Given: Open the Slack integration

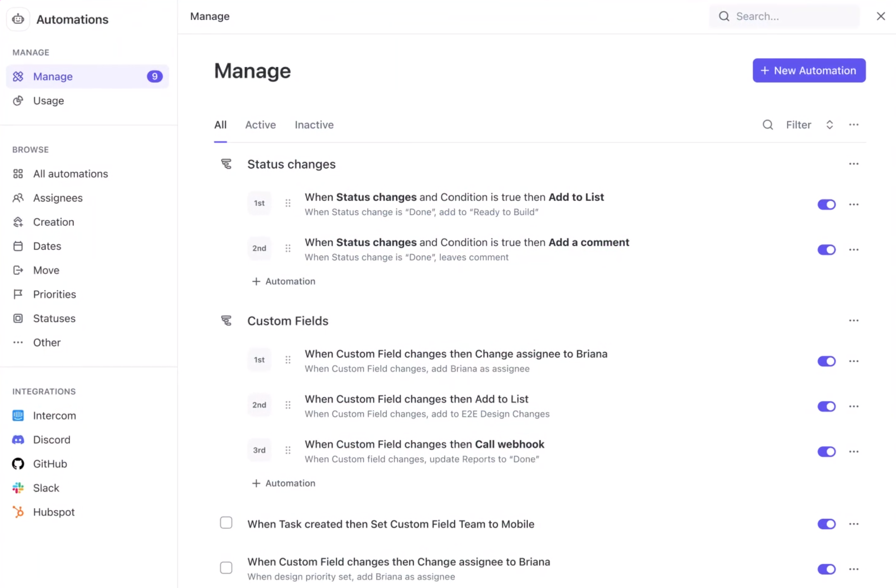Looking at the screenshot, I should coord(46,488).
